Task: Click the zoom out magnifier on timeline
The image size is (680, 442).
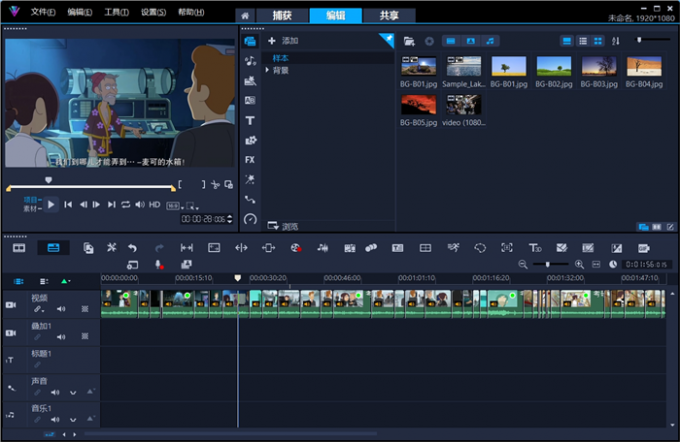Action: tap(523, 264)
